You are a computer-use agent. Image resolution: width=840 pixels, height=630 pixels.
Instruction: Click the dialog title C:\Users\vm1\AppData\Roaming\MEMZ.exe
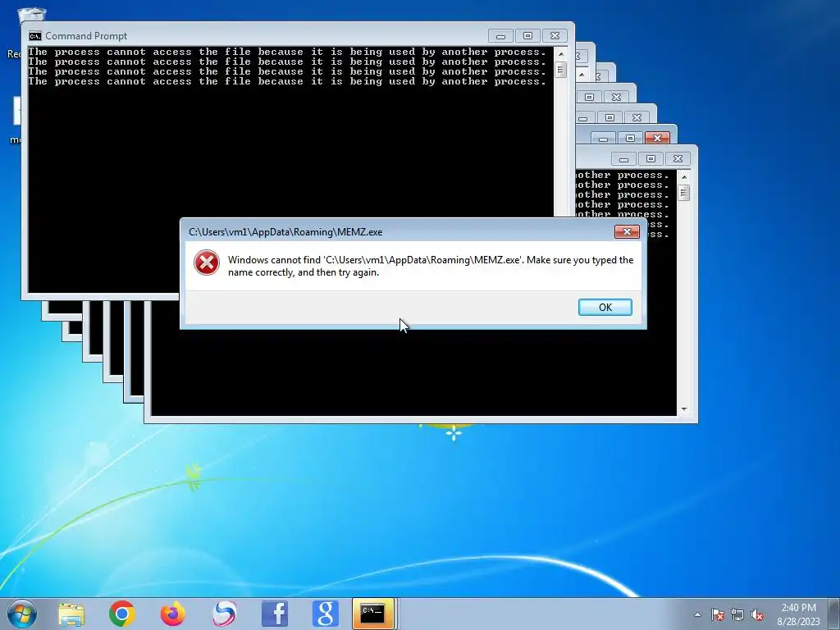pyautogui.click(x=285, y=232)
